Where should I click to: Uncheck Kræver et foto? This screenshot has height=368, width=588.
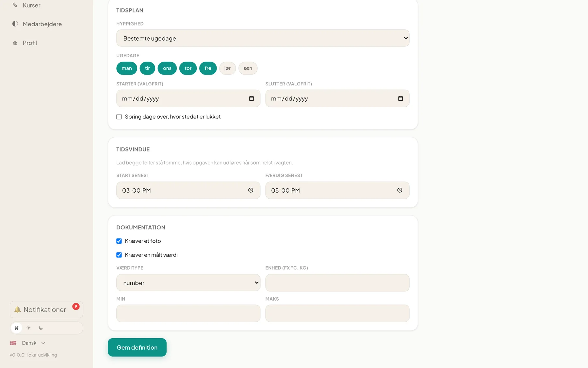pos(119,241)
